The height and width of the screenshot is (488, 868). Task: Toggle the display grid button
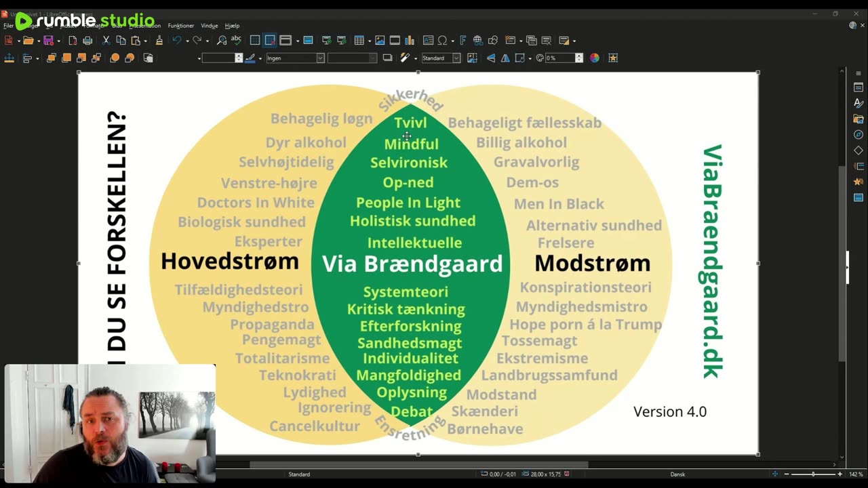click(255, 41)
